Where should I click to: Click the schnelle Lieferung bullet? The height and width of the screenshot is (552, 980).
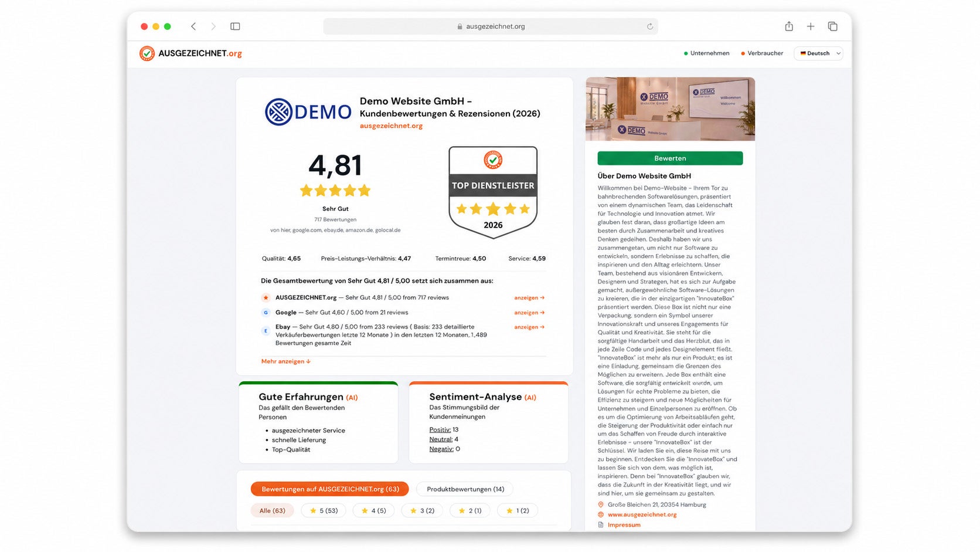tap(299, 440)
